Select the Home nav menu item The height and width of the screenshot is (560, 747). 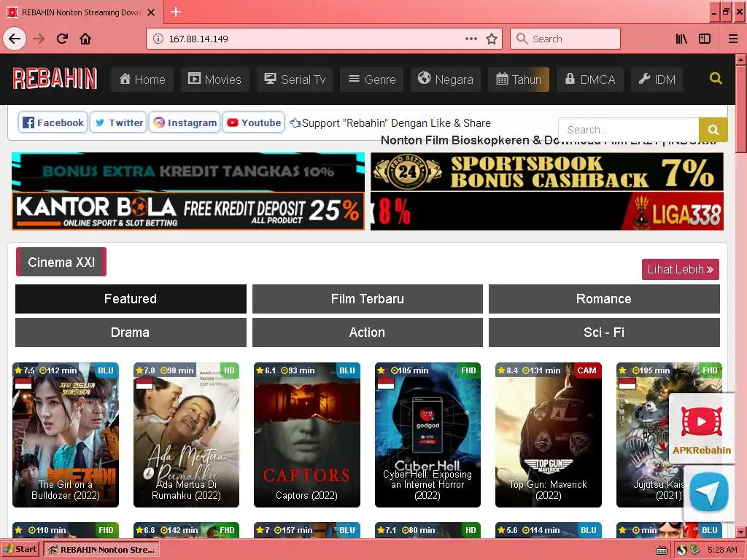[x=142, y=79]
